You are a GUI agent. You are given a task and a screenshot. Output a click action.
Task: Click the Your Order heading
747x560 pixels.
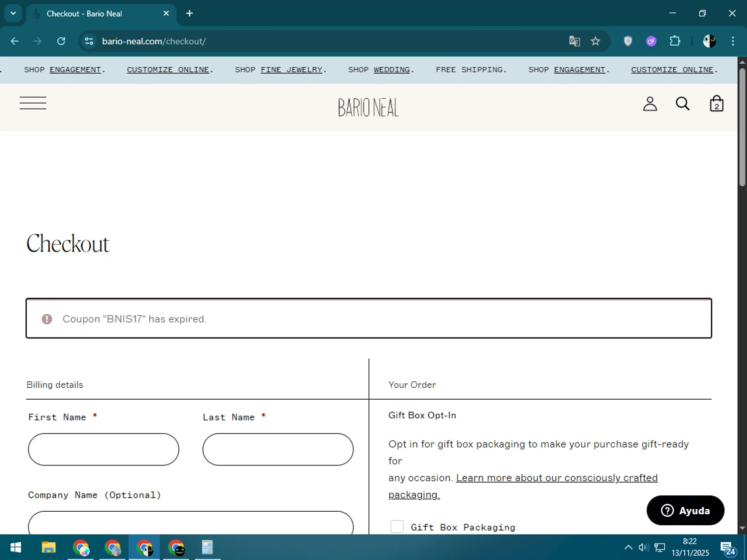pyautogui.click(x=412, y=385)
